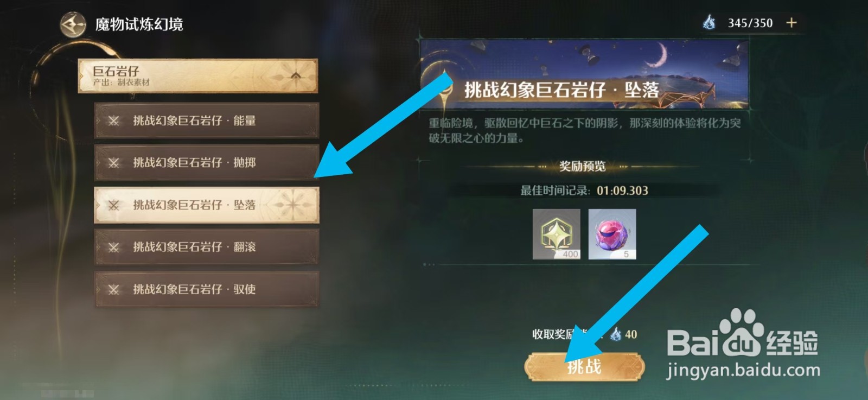Click the plus icon to add stamina

tap(792, 23)
